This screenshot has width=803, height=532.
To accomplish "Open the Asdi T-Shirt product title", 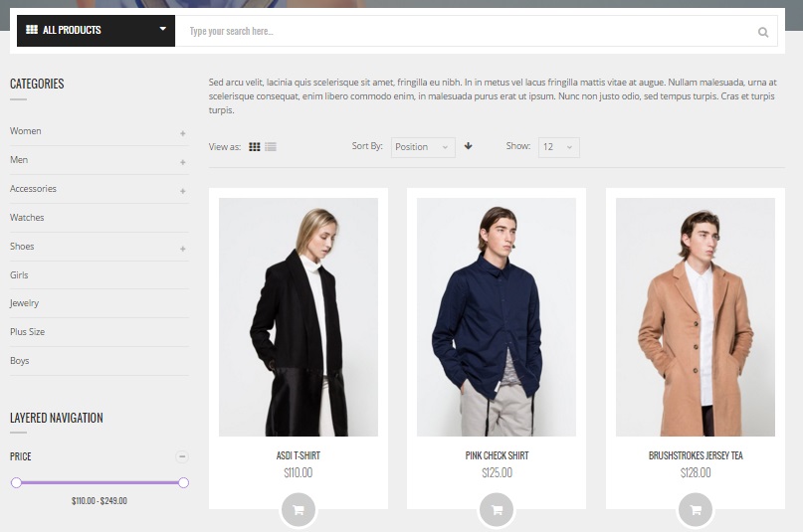I will (x=298, y=455).
